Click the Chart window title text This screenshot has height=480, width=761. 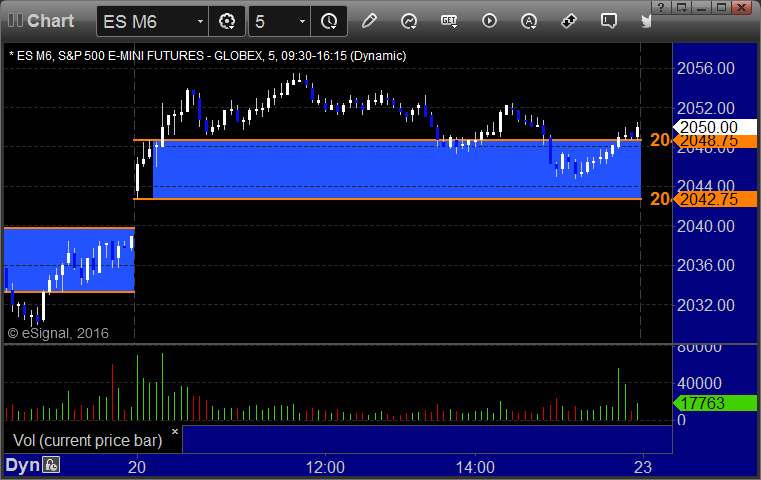tap(50, 21)
